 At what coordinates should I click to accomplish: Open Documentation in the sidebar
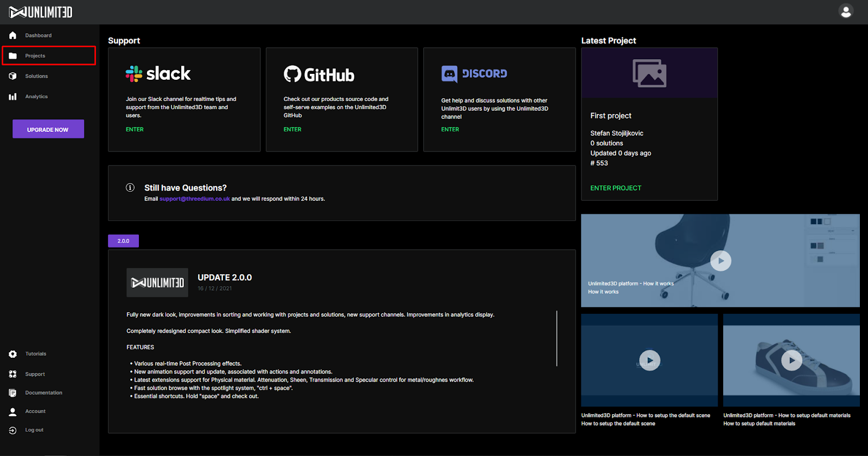coord(43,392)
